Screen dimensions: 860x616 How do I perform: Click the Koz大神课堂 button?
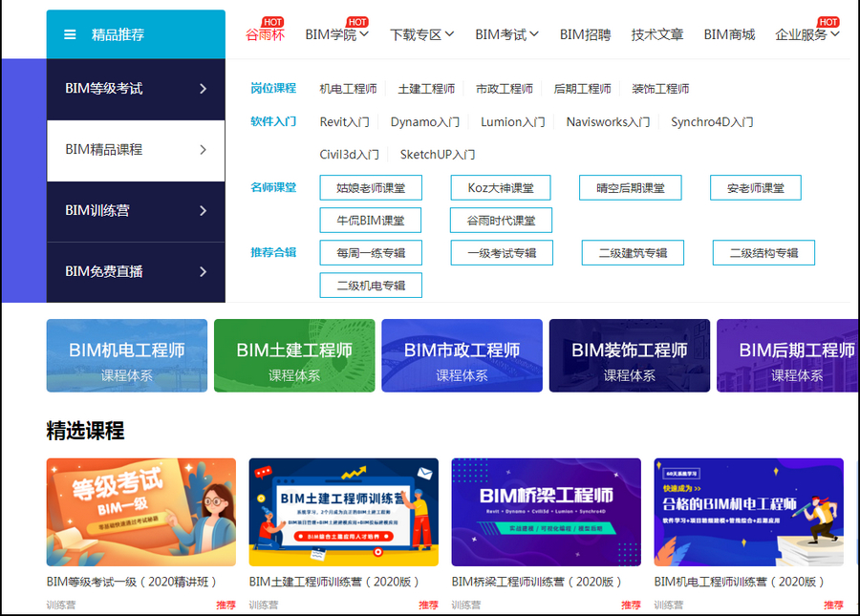pyautogui.click(x=501, y=188)
